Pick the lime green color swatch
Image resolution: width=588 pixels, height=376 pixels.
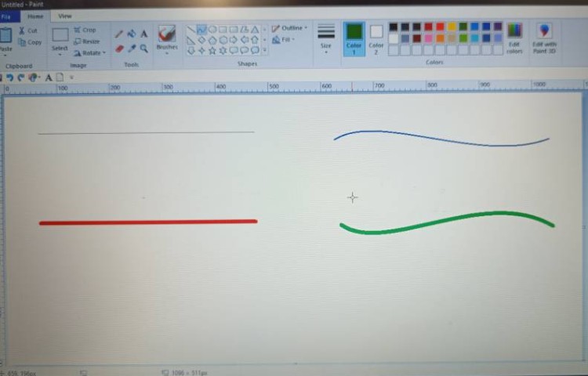pos(463,38)
